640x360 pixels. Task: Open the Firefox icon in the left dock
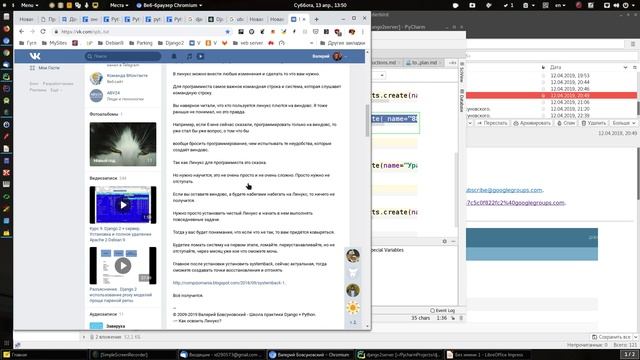tap(6, 29)
